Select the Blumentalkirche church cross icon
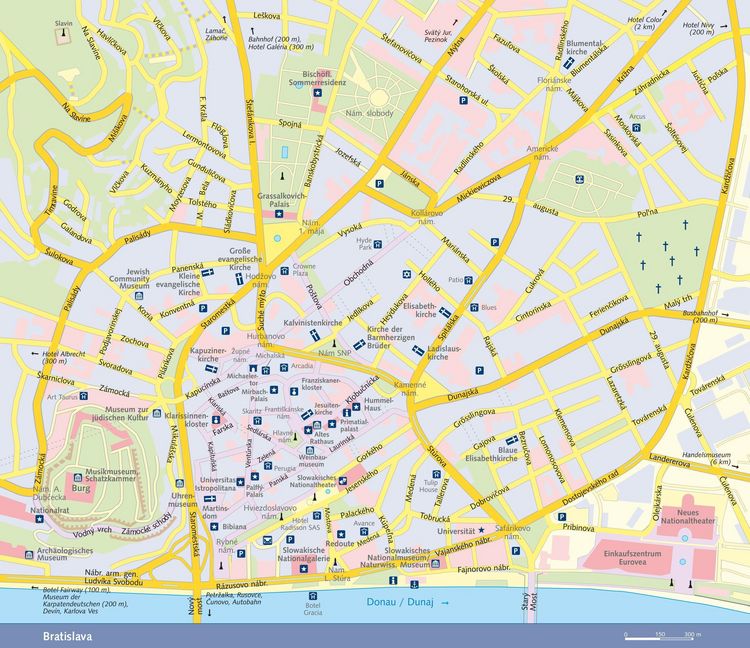The height and width of the screenshot is (648, 750). (x=569, y=63)
